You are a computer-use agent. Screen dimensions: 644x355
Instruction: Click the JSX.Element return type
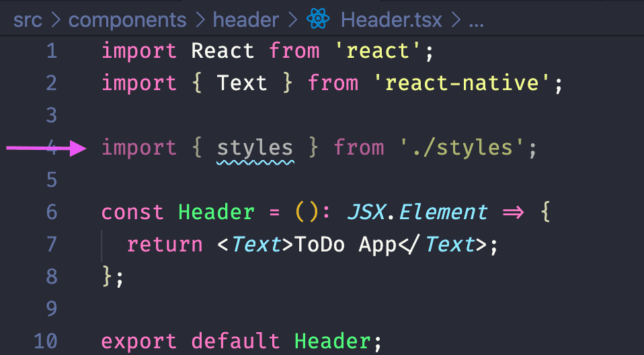(x=417, y=212)
